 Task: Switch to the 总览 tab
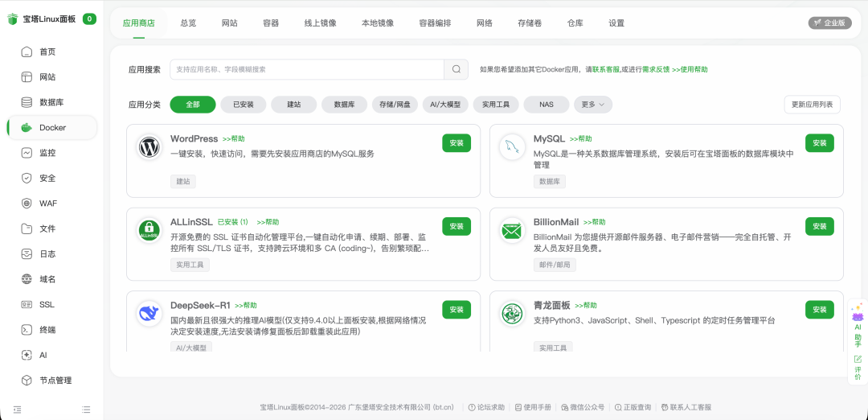click(x=188, y=23)
